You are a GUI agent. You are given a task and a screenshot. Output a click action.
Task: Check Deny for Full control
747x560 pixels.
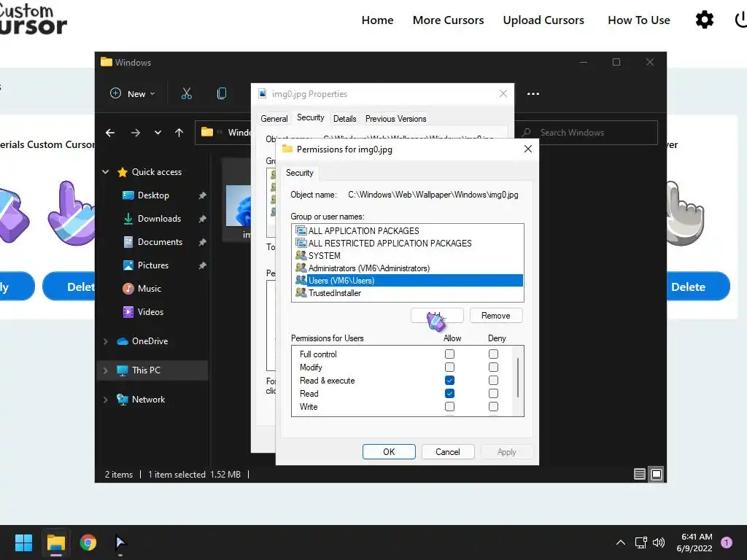pos(493,354)
